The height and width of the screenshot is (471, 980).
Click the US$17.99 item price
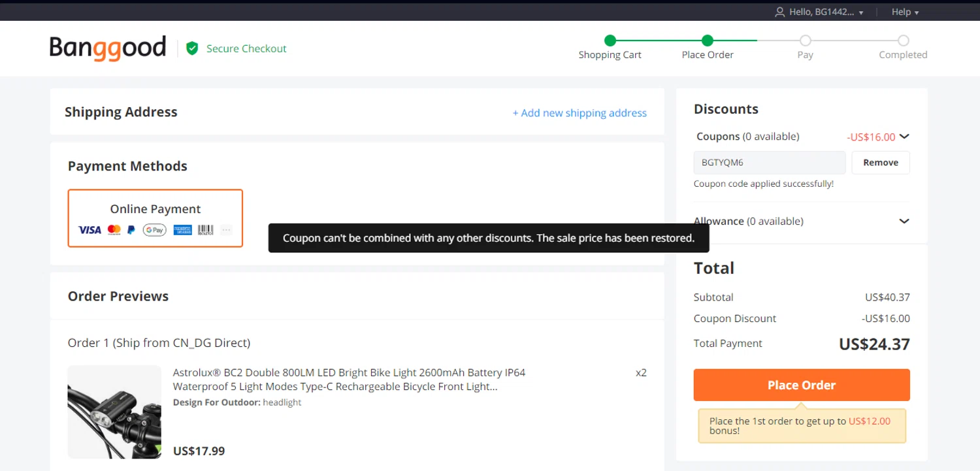point(199,451)
